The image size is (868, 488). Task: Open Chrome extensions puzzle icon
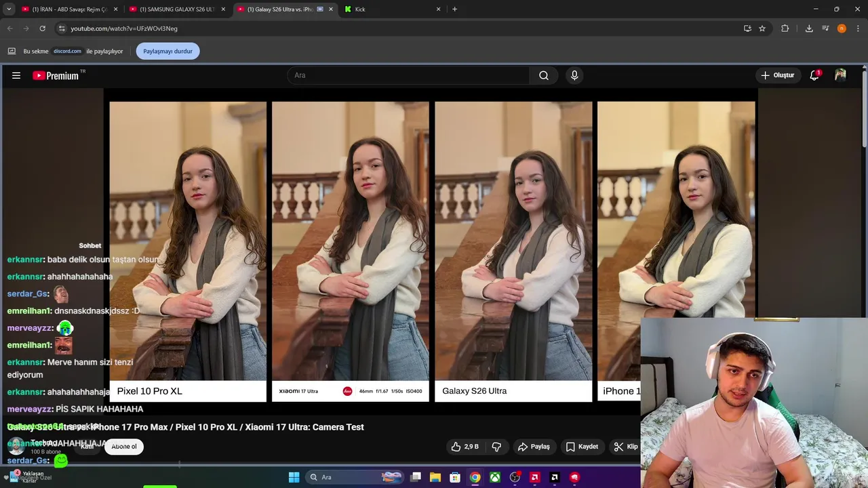785,28
